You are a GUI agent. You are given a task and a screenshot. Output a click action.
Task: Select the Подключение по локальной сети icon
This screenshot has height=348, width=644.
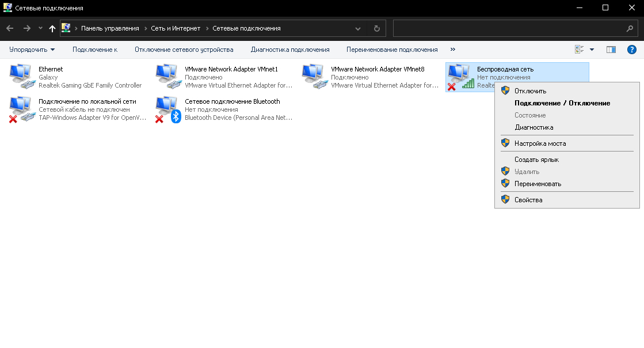(x=22, y=109)
